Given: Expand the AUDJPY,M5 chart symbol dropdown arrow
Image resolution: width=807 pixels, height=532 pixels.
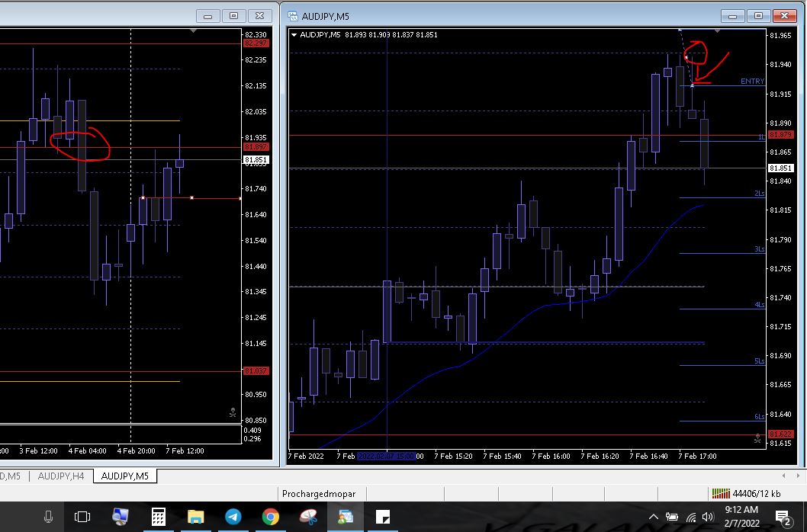Looking at the screenshot, I should click(294, 34).
